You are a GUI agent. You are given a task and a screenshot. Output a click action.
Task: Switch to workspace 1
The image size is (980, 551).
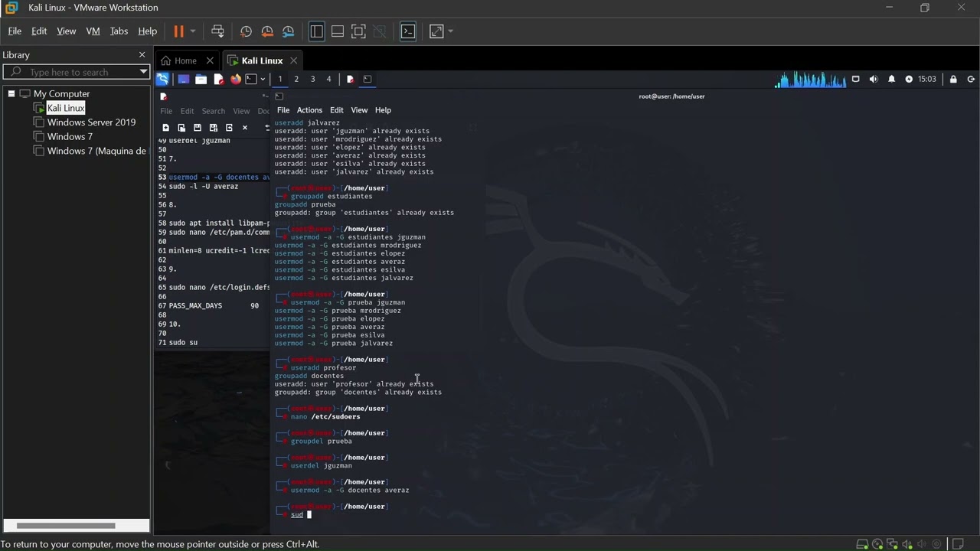[280, 79]
